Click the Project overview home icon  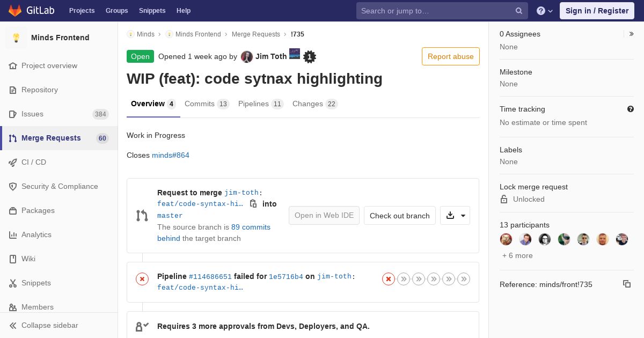pyautogui.click(x=13, y=65)
